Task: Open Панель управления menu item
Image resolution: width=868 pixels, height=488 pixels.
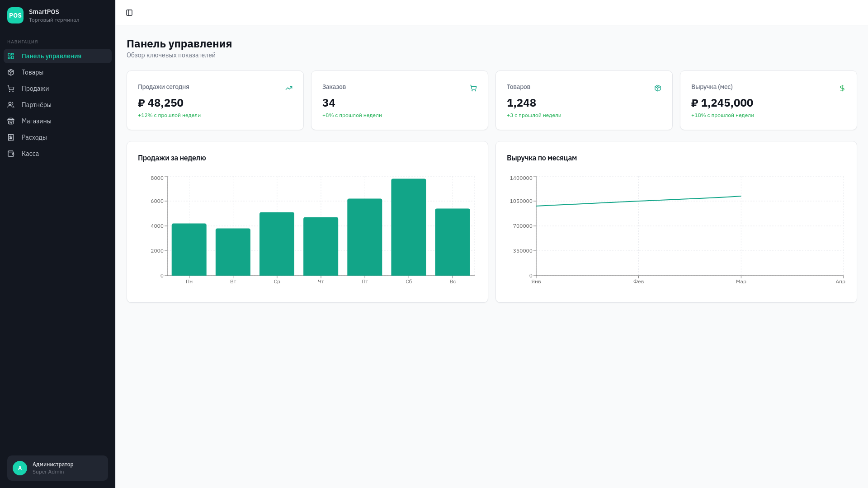Action: pyautogui.click(x=57, y=56)
